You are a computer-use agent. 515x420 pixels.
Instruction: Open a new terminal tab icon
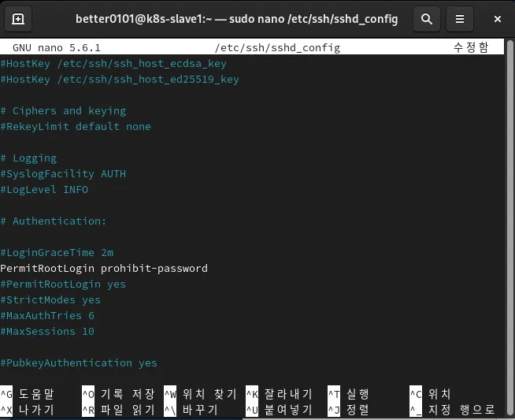[18, 19]
